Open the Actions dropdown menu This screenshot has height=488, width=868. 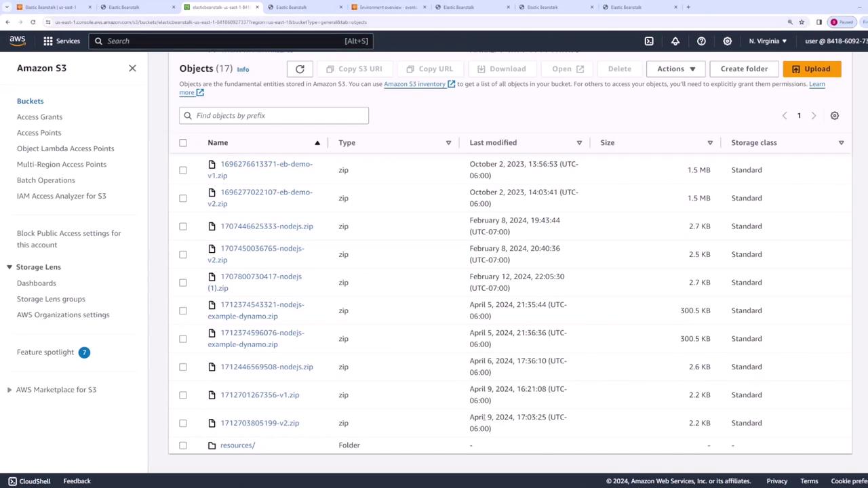(x=675, y=68)
